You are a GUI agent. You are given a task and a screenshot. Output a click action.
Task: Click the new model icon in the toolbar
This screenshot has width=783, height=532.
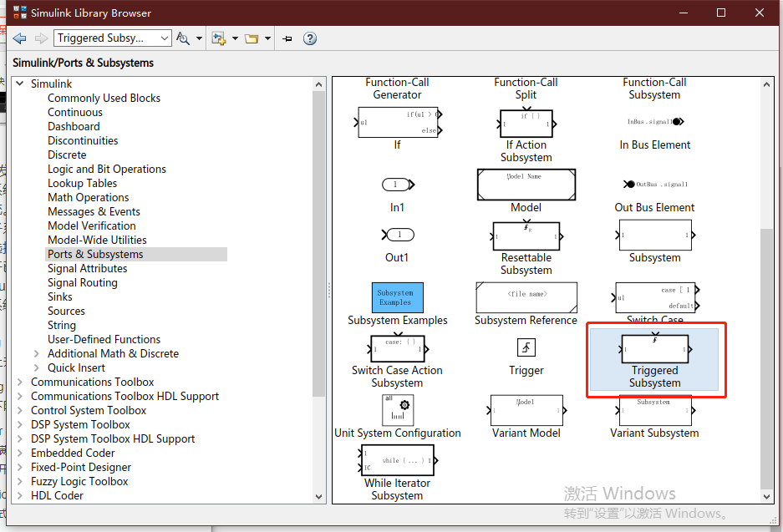[x=219, y=38]
